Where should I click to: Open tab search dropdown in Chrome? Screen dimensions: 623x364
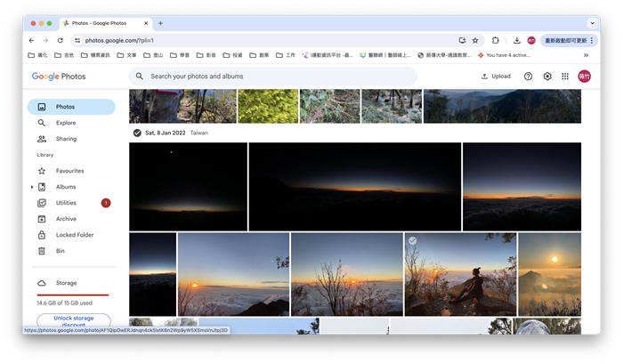point(592,23)
